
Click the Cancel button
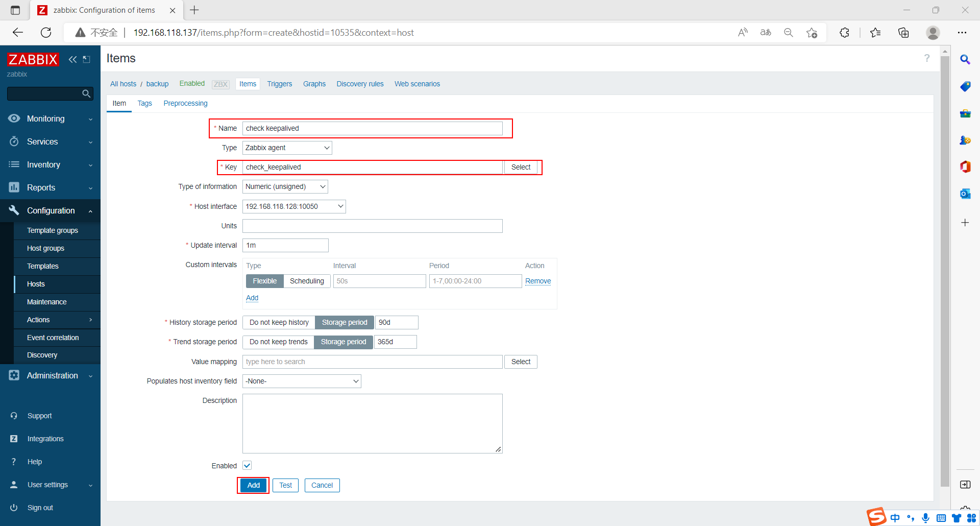point(322,485)
